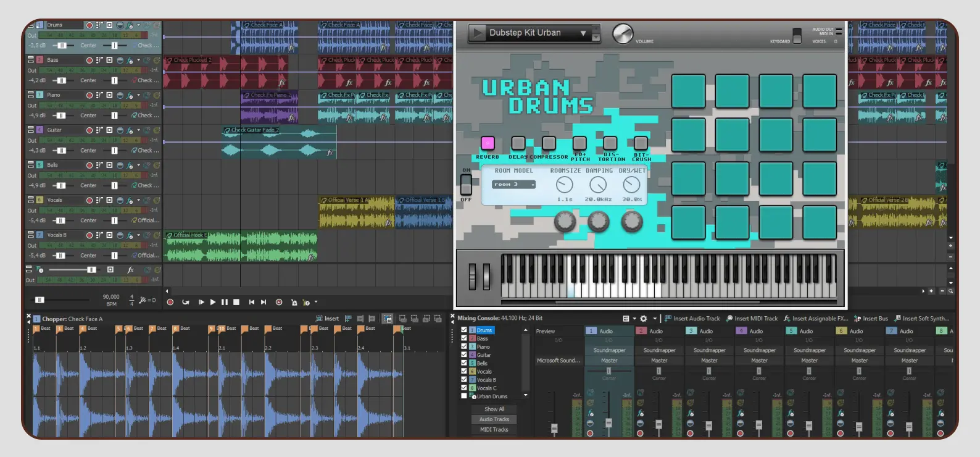
Task: Click the Record button in the transport bar
Action: pyautogui.click(x=170, y=302)
